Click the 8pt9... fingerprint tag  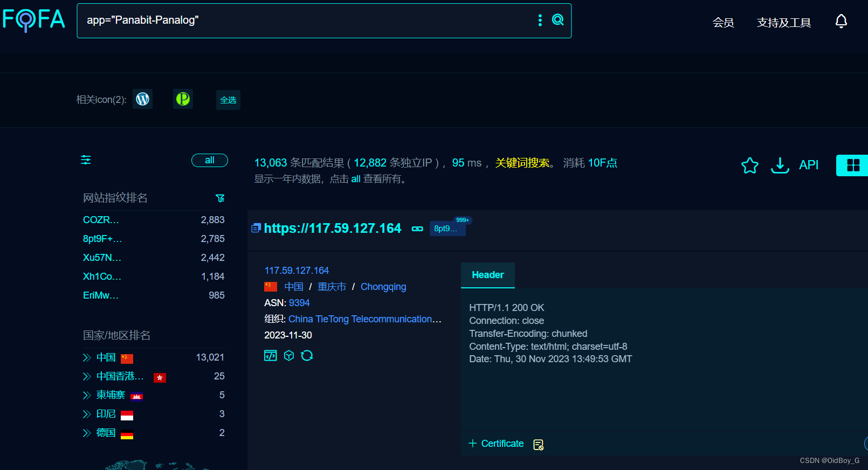pos(447,229)
